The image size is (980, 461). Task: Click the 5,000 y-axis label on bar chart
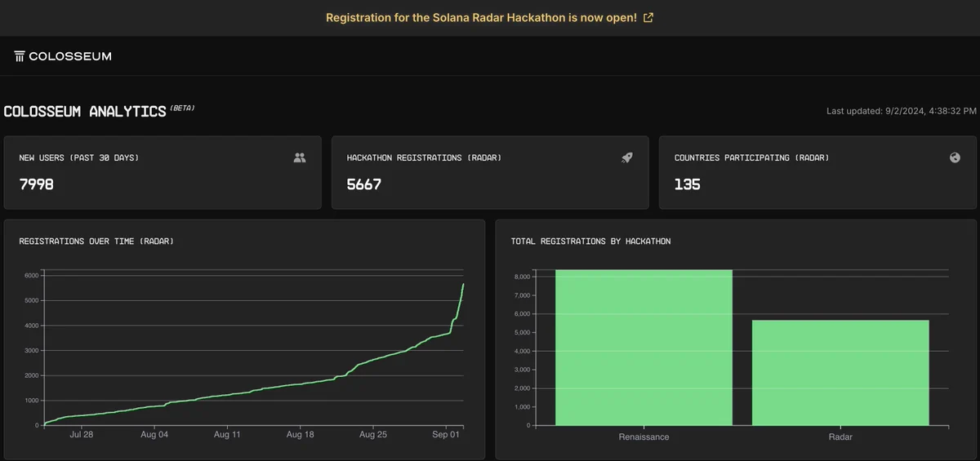point(521,332)
